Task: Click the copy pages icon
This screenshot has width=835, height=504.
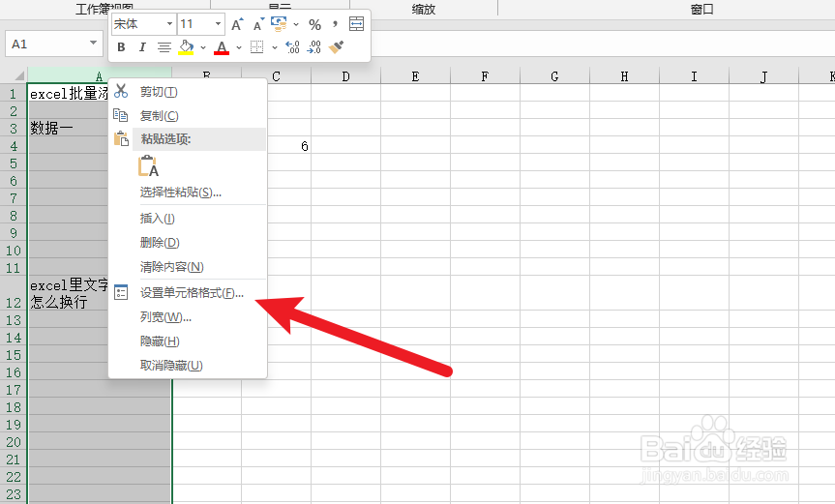Action: [x=121, y=115]
